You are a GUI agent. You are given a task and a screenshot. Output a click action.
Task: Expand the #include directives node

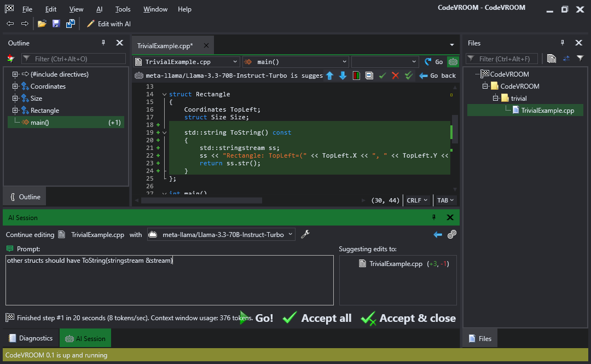click(x=15, y=74)
